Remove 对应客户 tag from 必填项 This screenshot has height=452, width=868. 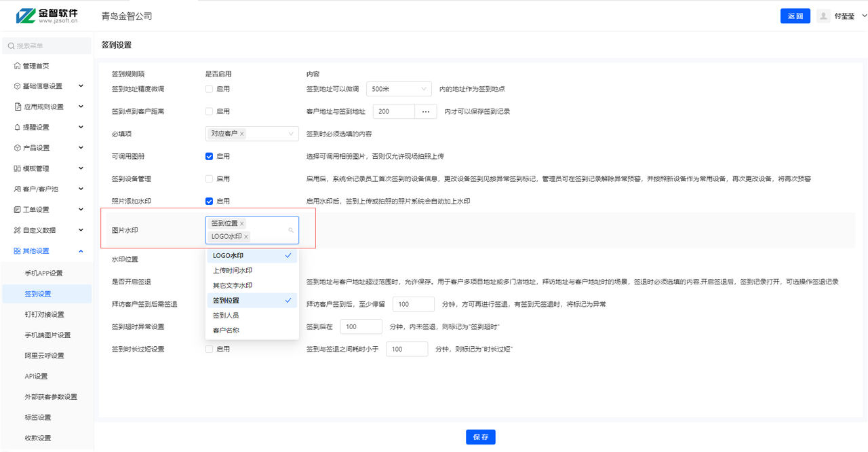pos(241,134)
